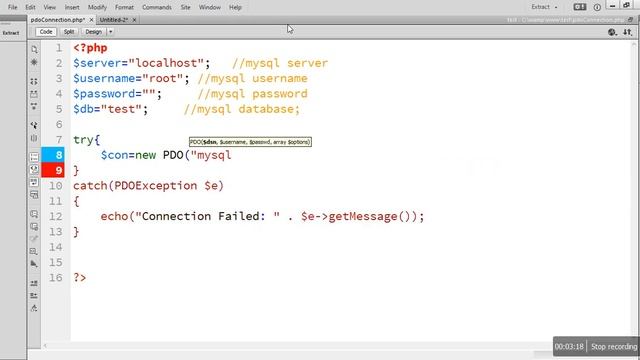
Task: Click the text $server="localhost";
Action: (x=142, y=63)
